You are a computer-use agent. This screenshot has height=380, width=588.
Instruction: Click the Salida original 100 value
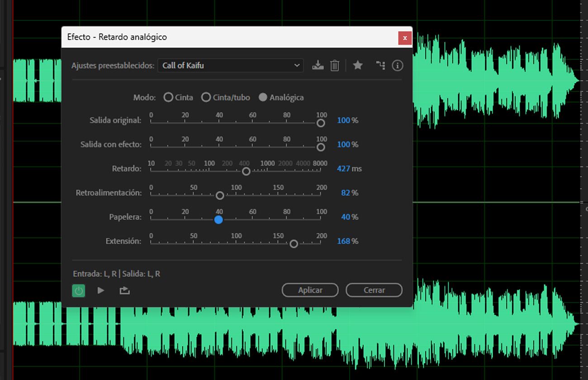coord(343,120)
